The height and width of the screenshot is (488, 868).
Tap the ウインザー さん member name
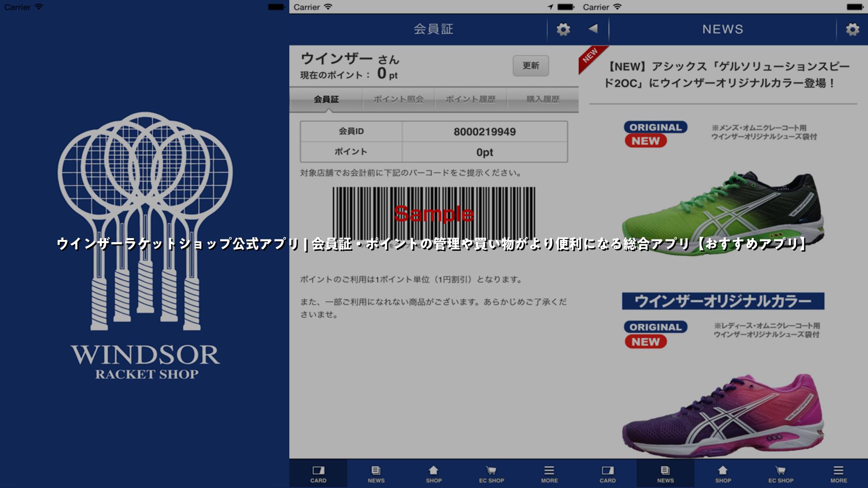(x=350, y=59)
